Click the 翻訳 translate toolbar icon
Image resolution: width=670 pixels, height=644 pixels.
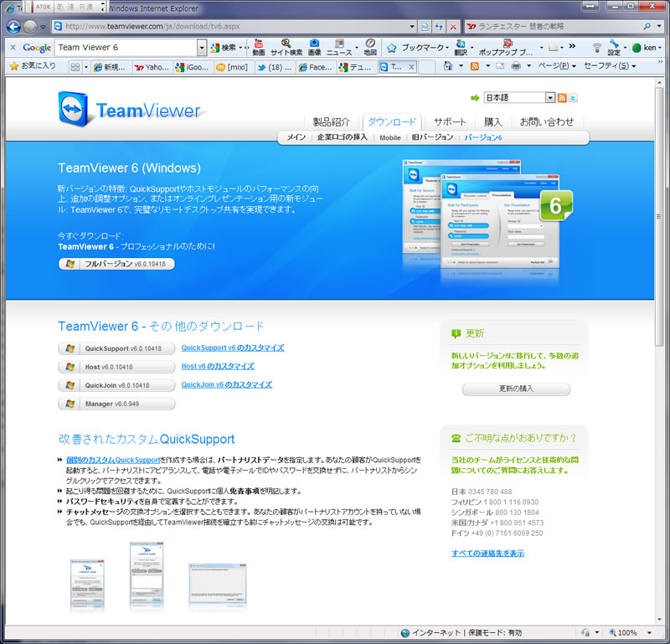(x=461, y=47)
